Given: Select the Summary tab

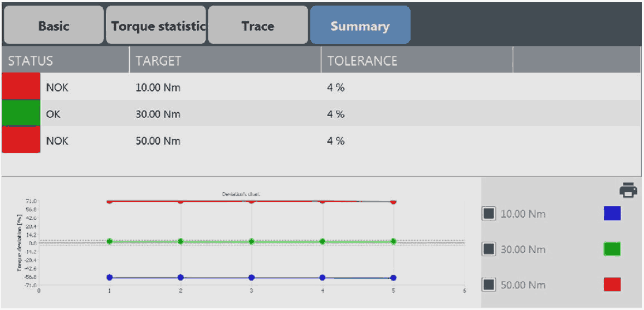Looking at the screenshot, I should [x=360, y=26].
